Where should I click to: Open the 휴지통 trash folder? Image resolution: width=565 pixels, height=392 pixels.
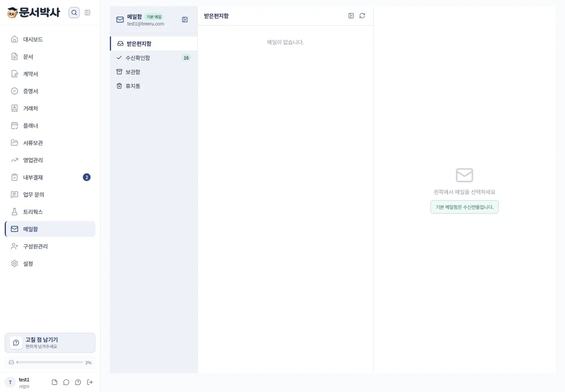tap(154, 86)
